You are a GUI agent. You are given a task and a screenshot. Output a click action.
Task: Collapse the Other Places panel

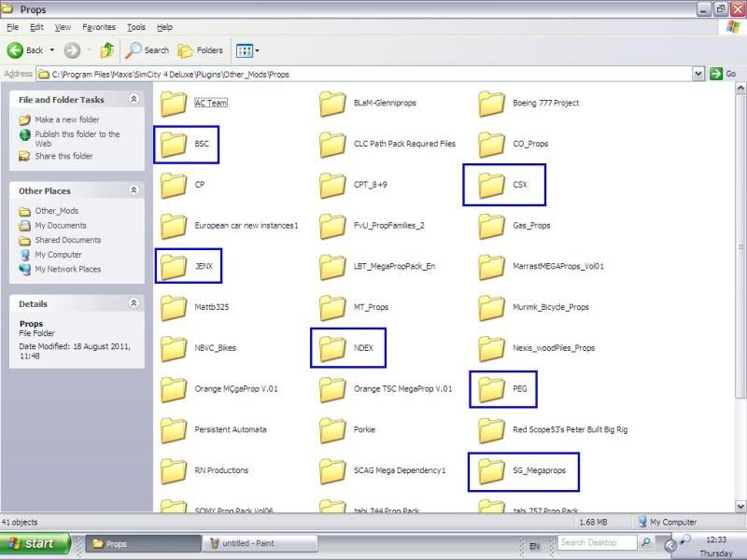click(x=134, y=190)
